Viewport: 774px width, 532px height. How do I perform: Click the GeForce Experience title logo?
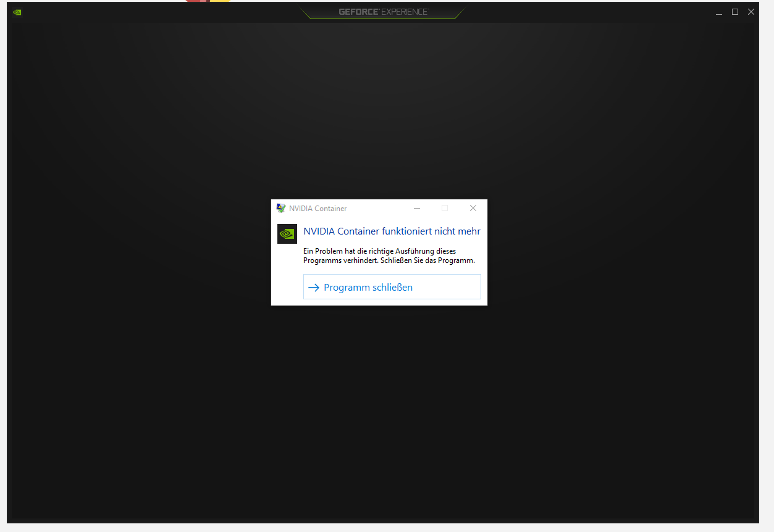tap(383, 12)
